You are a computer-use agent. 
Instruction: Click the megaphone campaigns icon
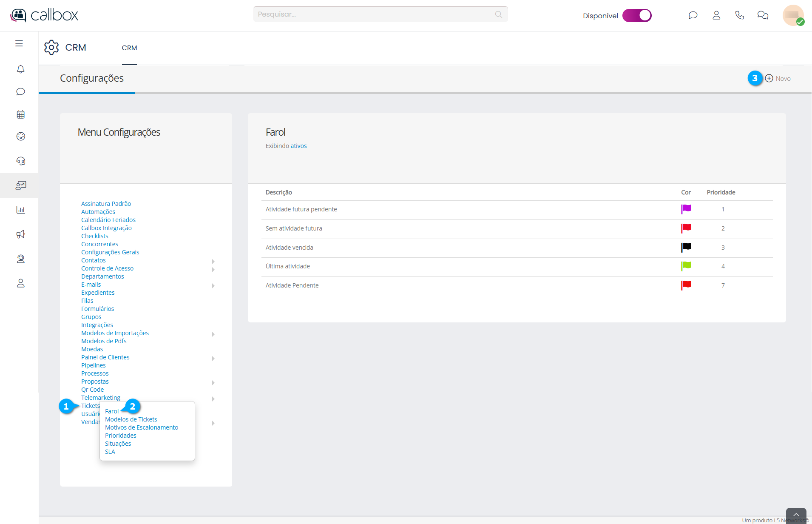[x=20, y=234]
